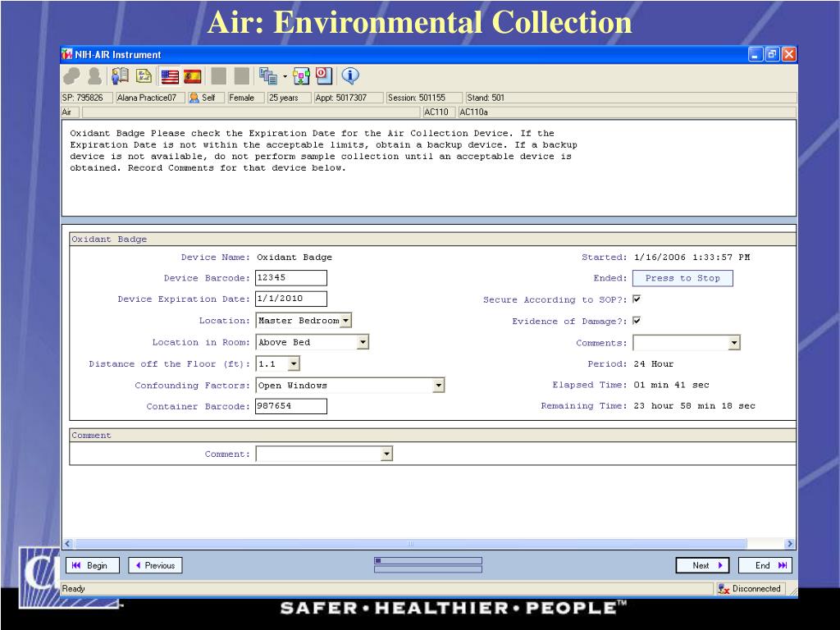
Task: Open the blue information bubble icon
Action: click(350, 76)
